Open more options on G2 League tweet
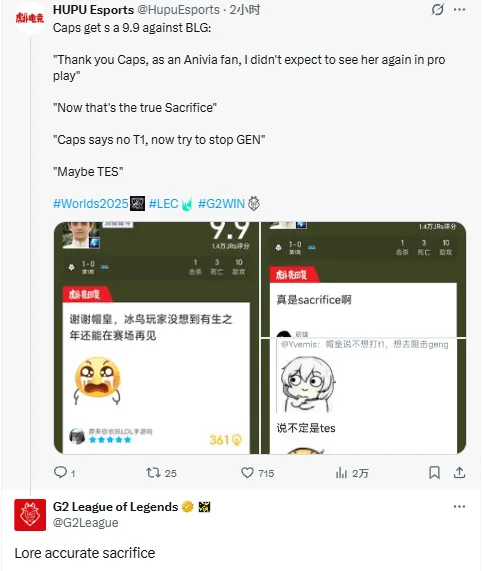 [459, 507]
